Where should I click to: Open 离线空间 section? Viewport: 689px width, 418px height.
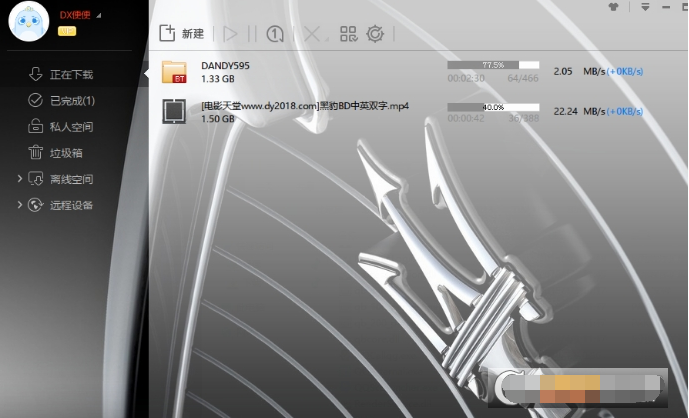click(72, 179)
